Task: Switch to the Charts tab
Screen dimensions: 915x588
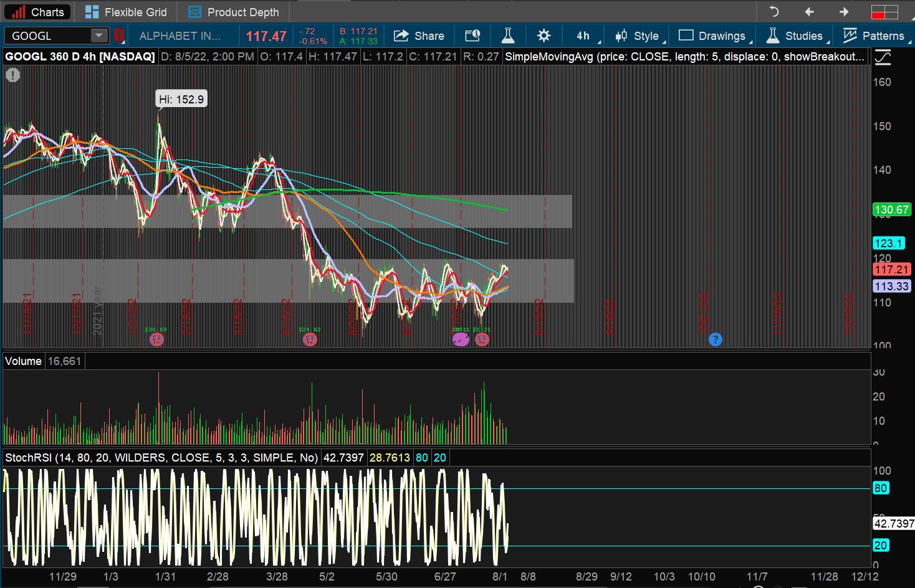Action: click(x=37, y=12)
